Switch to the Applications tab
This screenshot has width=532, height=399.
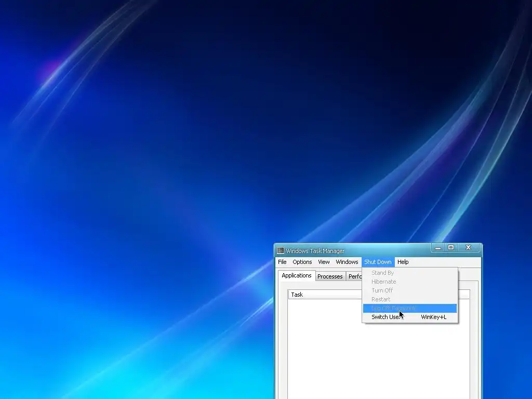(x=297, y=275)
